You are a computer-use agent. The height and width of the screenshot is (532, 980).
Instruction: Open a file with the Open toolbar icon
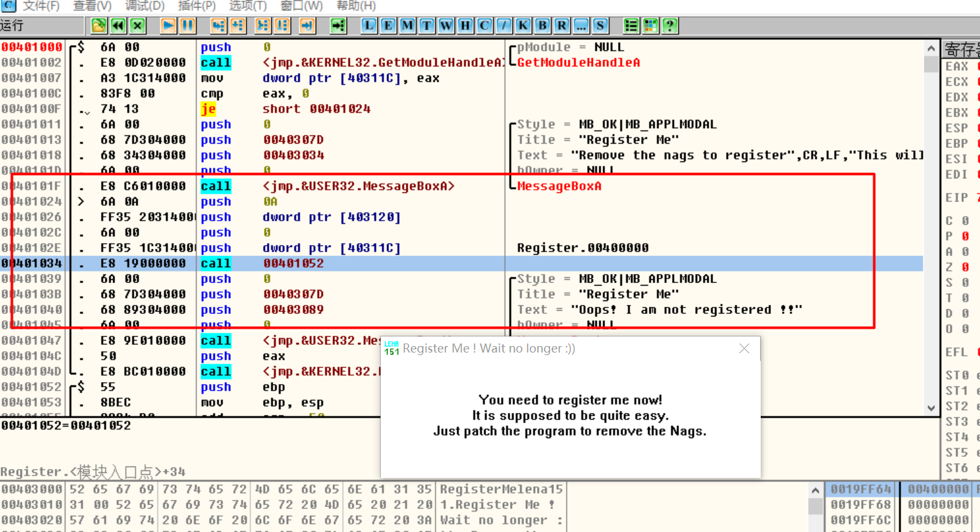[x=98, y=26]
